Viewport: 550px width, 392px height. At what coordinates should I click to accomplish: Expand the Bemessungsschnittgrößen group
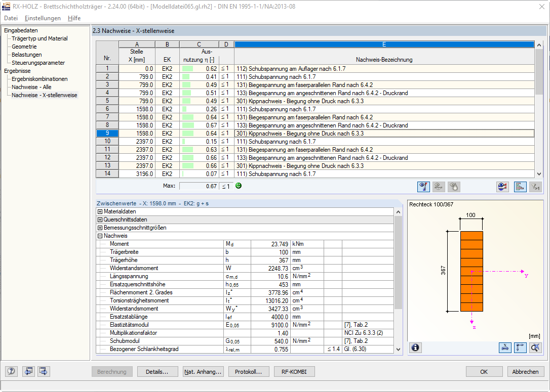(100, 228)
